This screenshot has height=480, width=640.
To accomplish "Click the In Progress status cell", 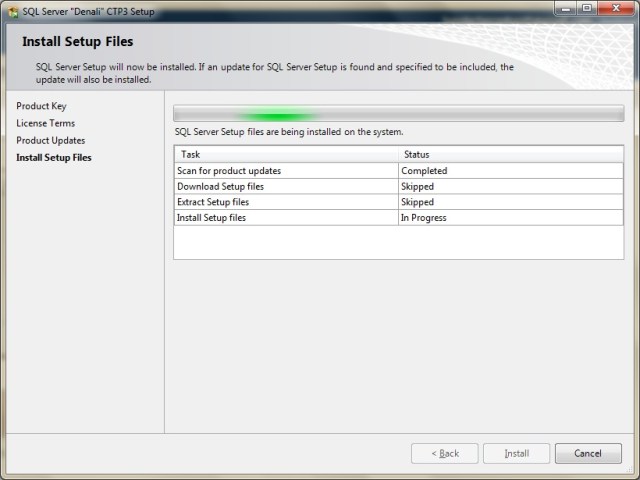I will click(424, 217).
